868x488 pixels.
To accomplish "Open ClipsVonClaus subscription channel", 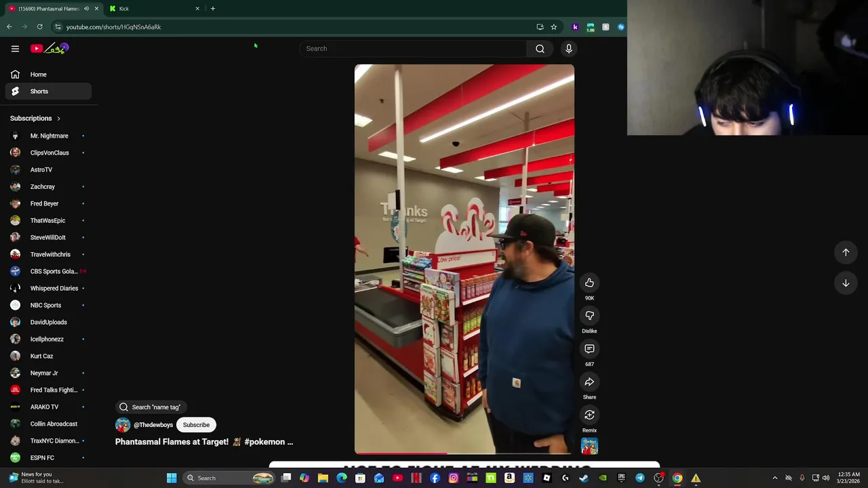I will (x=48, y=152).
